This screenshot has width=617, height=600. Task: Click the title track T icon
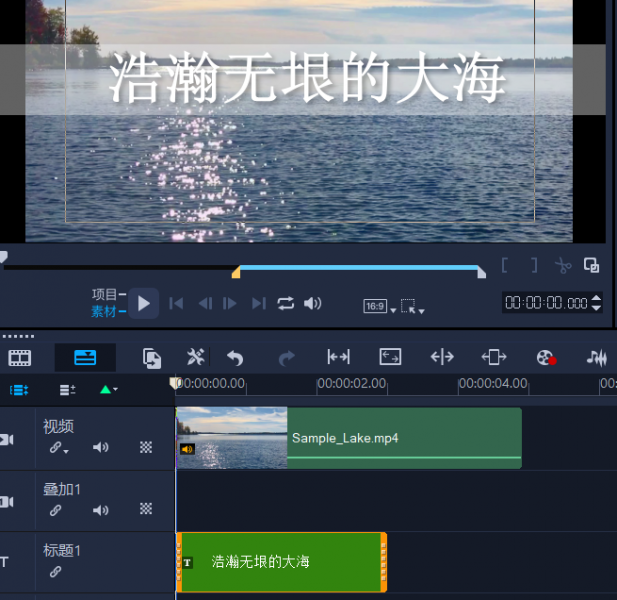pos(4,562)
